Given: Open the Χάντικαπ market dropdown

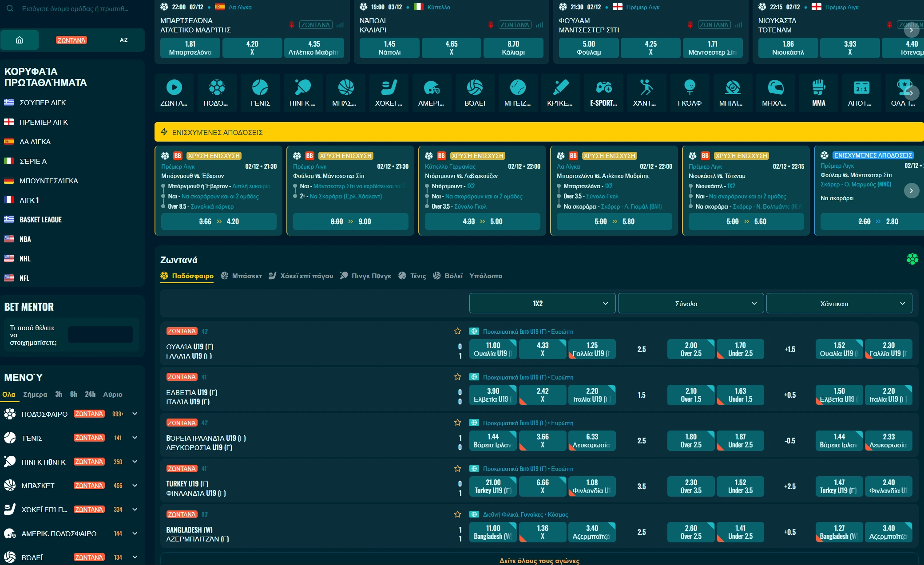Looking at the screenshot, I should [x=839, y=304].
